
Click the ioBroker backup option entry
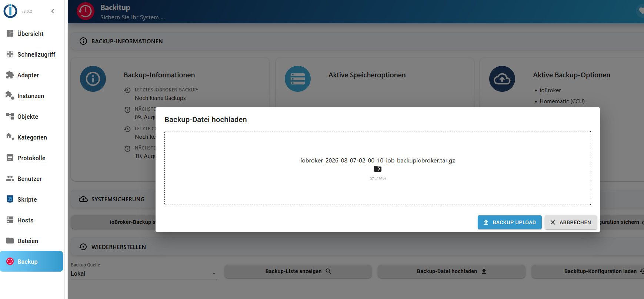pyautogui.click(x=550, y=90)
